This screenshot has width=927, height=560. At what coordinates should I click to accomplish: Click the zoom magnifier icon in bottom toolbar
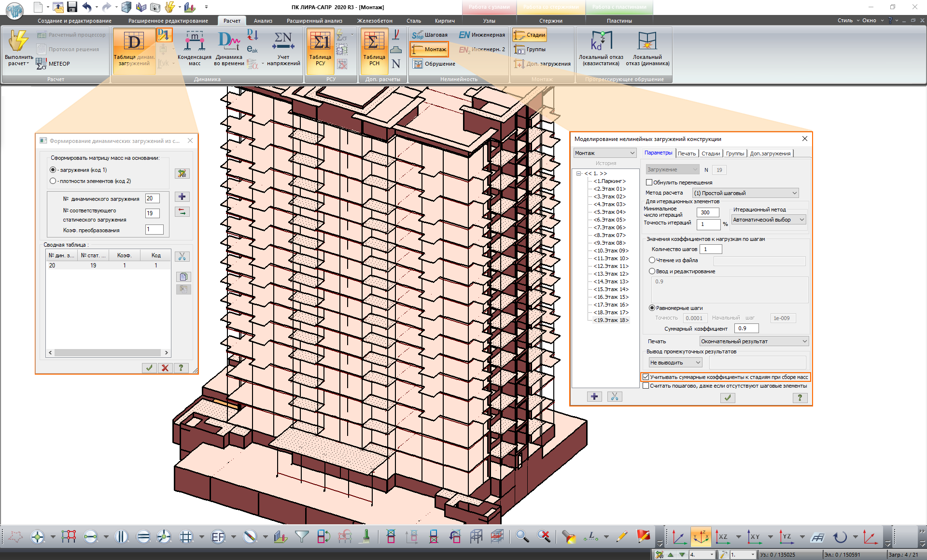coord(522,536)
